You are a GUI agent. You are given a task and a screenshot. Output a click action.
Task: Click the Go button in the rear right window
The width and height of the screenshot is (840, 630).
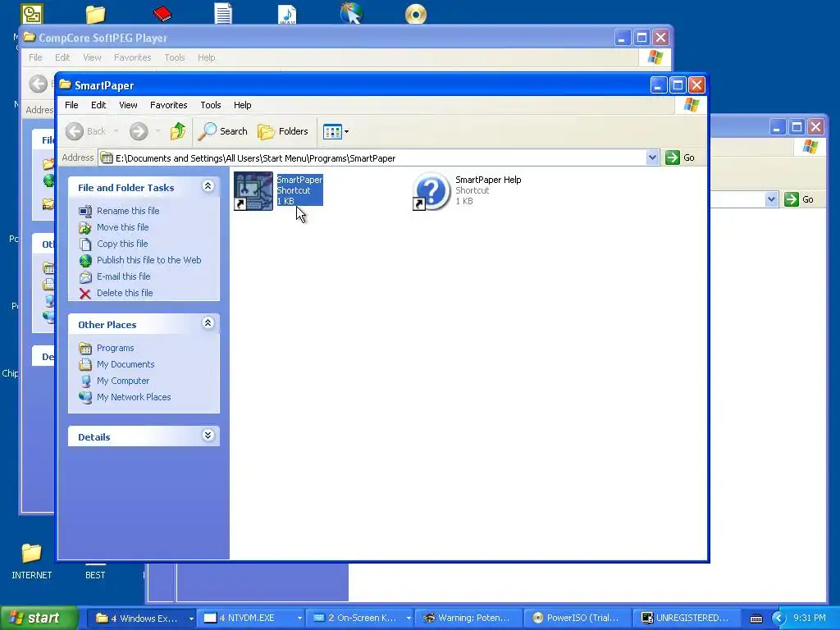[799, 199]
